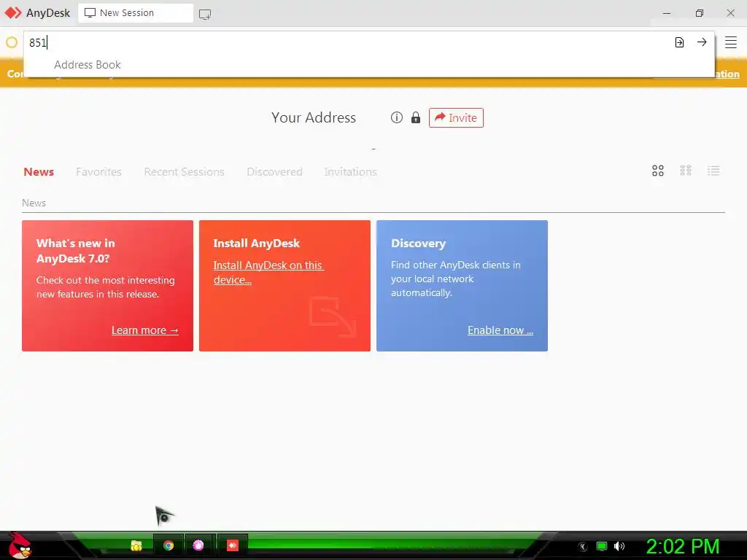Click the lock icon beside Your Address

tap(416, 117)
